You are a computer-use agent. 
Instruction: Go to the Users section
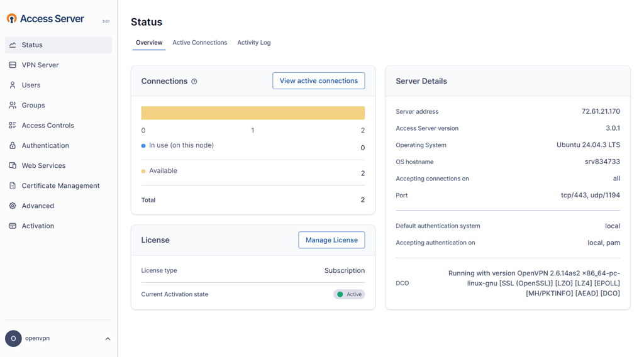pos(58,85)
